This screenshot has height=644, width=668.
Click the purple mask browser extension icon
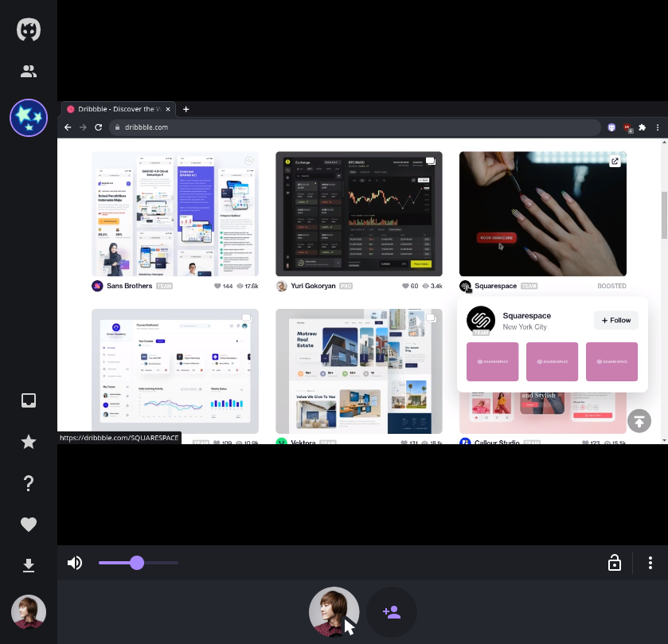[x=611, y=127]
